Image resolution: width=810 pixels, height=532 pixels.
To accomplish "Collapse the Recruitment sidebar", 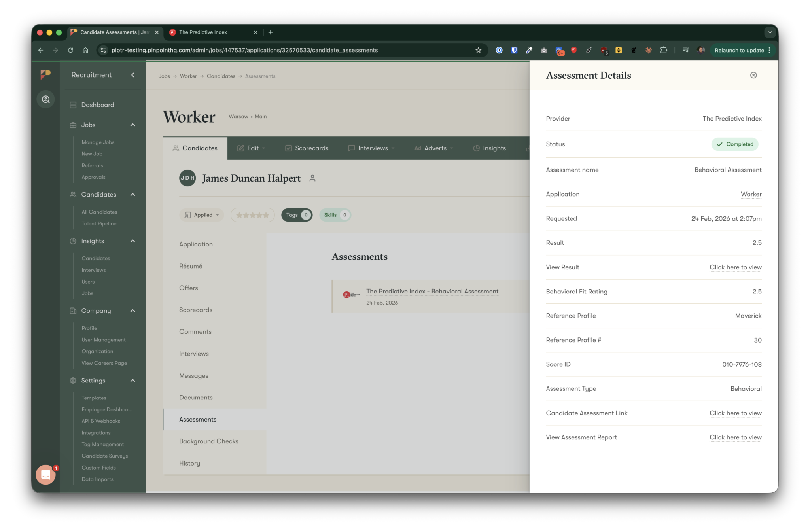I will pyautogui.click(x=133, y=75).
